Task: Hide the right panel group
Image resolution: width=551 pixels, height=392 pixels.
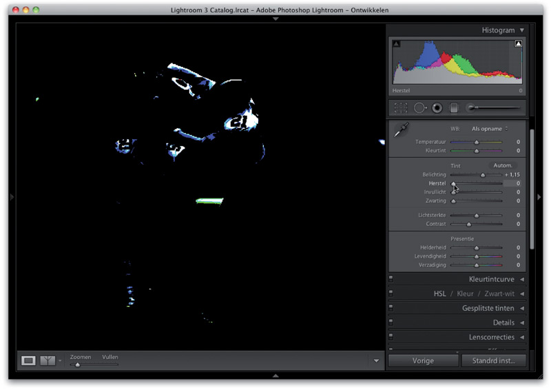Action: [539, 197]
